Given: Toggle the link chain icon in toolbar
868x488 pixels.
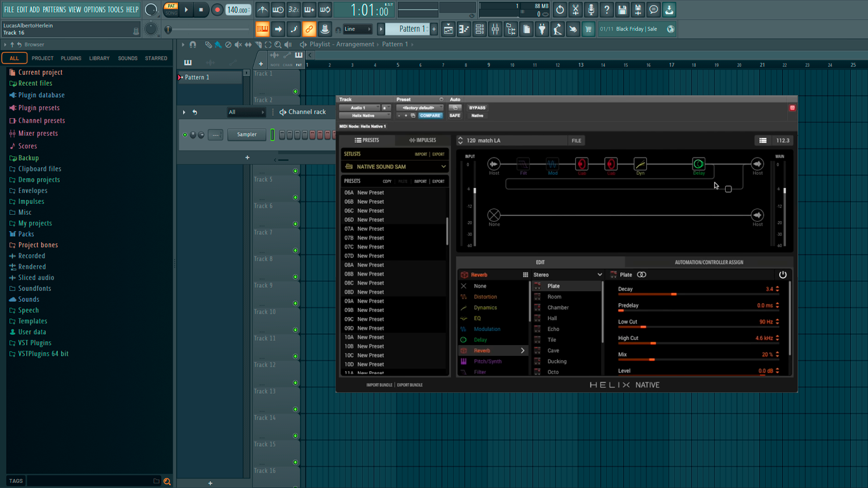Looking at the screenshot, I should 309,29.
